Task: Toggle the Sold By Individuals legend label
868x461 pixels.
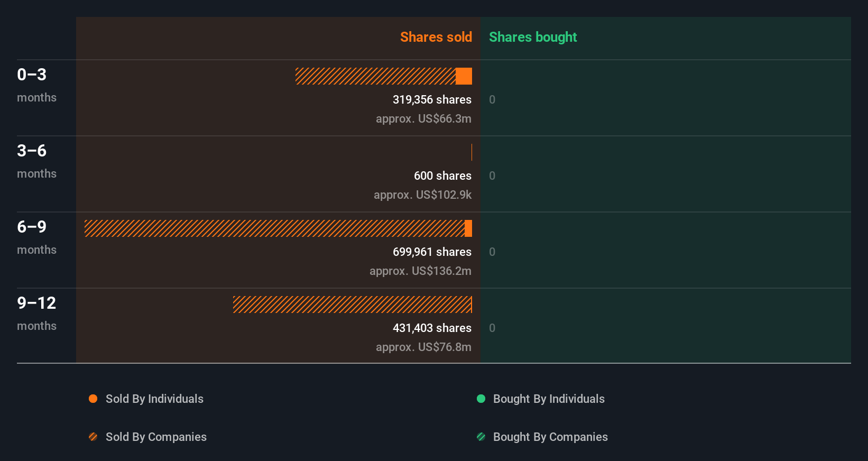Action: click(154, 399)
